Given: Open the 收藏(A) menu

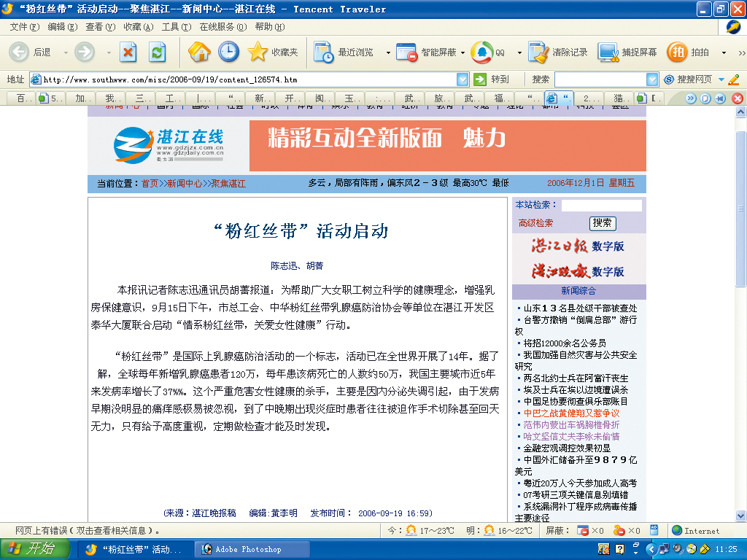Looking at the screenshot, I should [138, 27].
